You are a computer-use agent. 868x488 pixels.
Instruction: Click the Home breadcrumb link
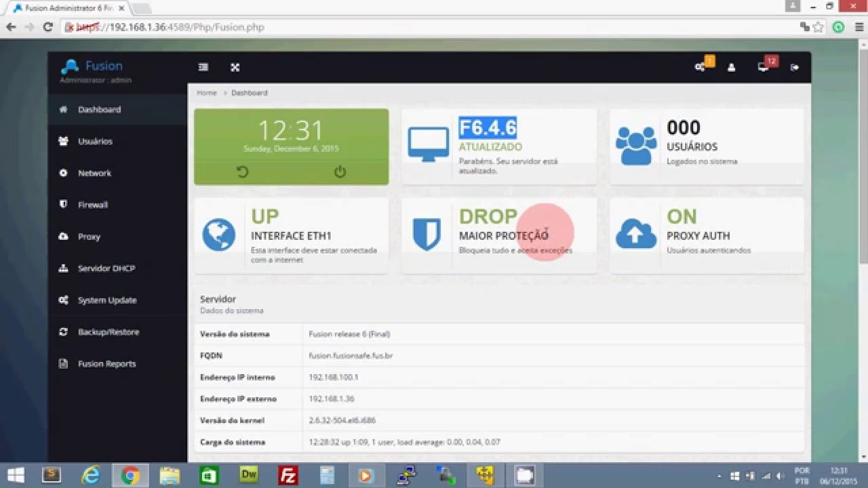(207, 93)
